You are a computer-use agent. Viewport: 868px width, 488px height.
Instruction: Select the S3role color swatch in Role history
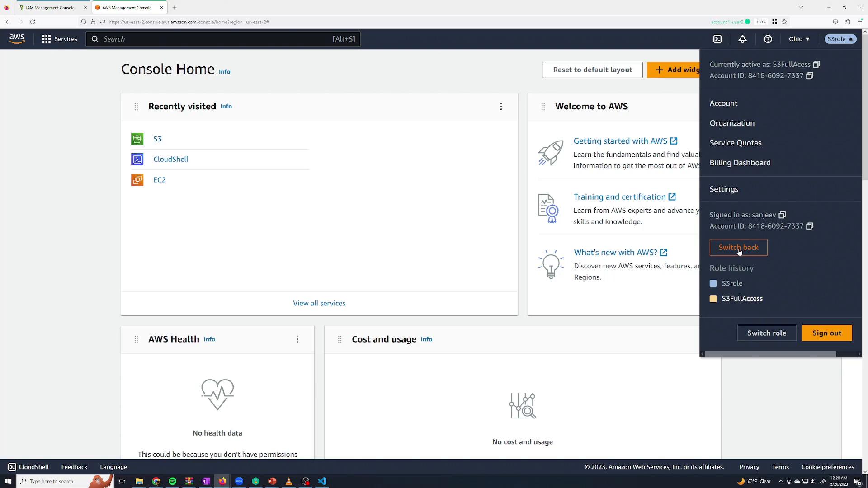(x=713, y=283)
